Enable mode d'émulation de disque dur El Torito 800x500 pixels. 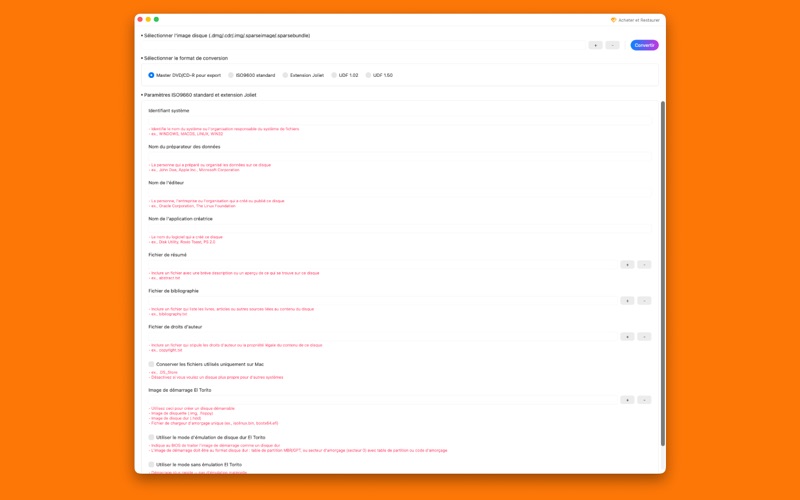151,437
